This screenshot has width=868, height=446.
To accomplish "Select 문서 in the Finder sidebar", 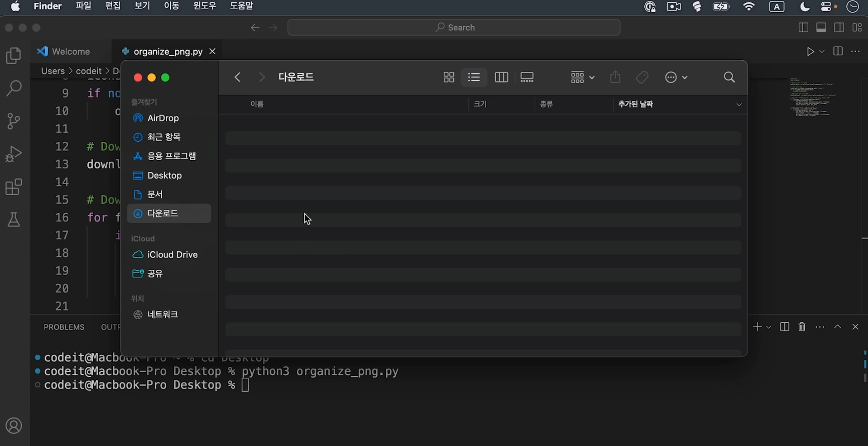I will 169,194.
